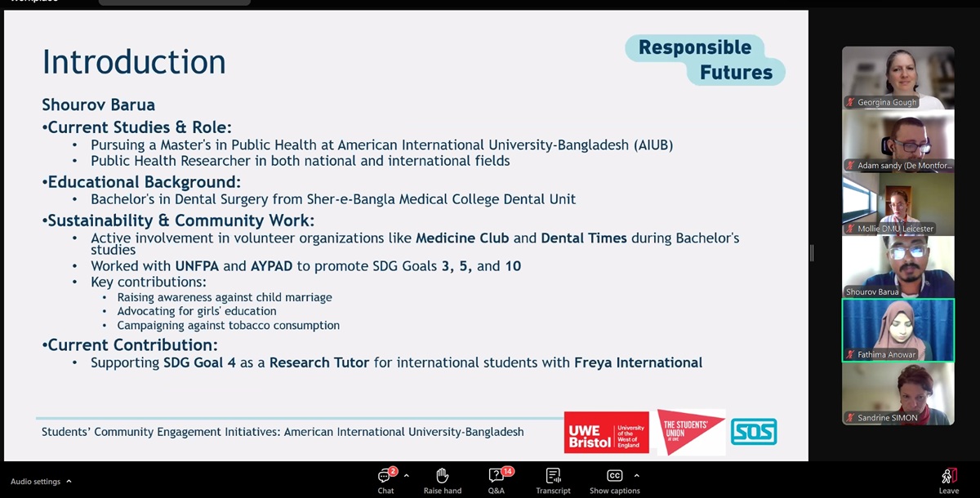Select Shourov Barua's video thumbnail

pos(898,266)
